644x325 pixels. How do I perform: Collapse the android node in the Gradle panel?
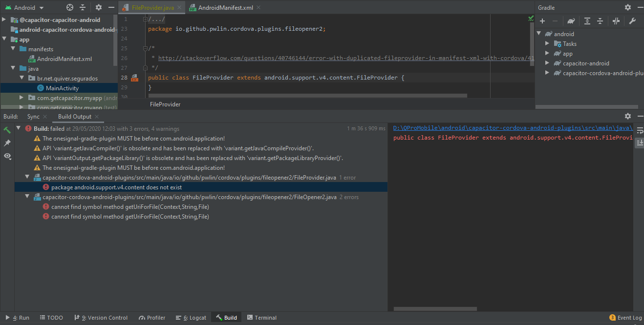pos(539,33)
